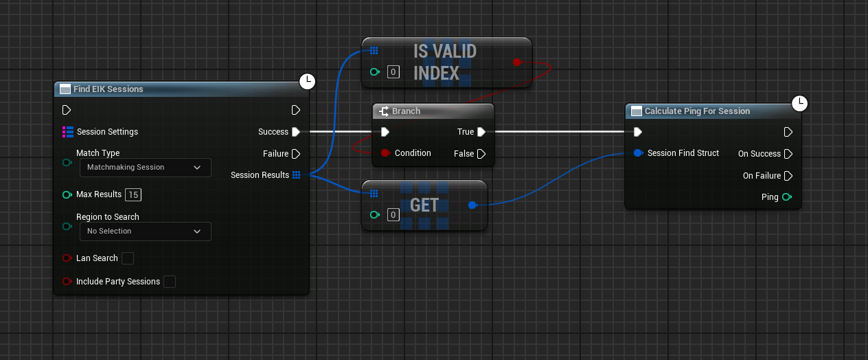Click the Failure execution pin on Find EIK Sessions
This screenshot has width=868, height=360.
pos(296,154)
